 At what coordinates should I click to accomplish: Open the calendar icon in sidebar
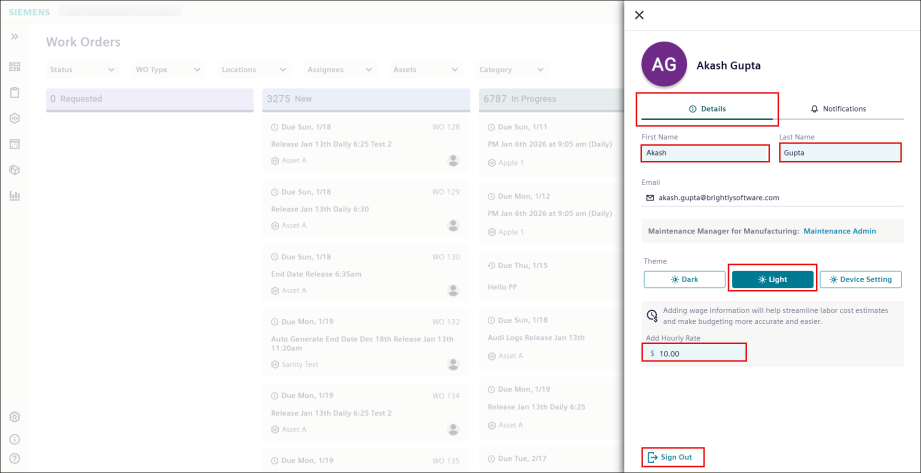tap(15, 144)
